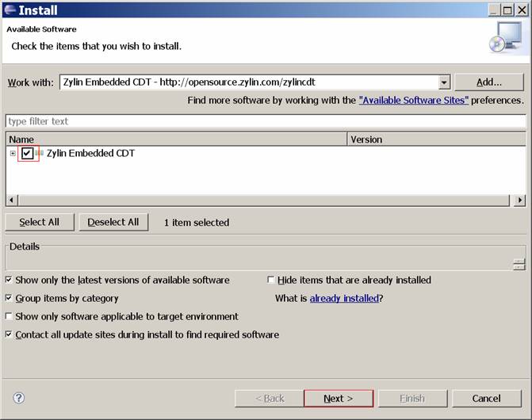Minimize the Install window
532x420 pixels.
[x=494, y=10]
